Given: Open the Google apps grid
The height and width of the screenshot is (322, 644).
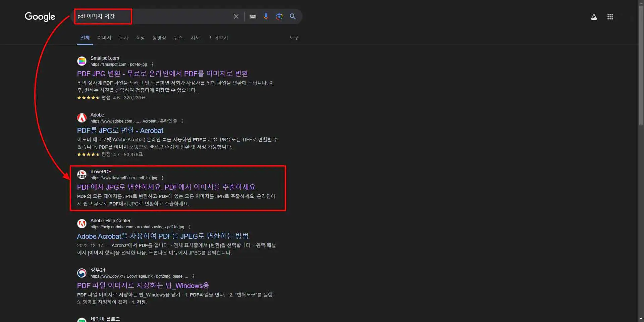Looking at the screenshot, I should tap(610, 17).
